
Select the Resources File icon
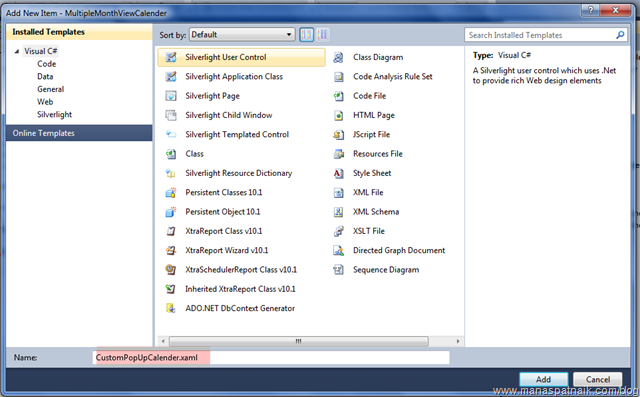(x=338, y=154)
